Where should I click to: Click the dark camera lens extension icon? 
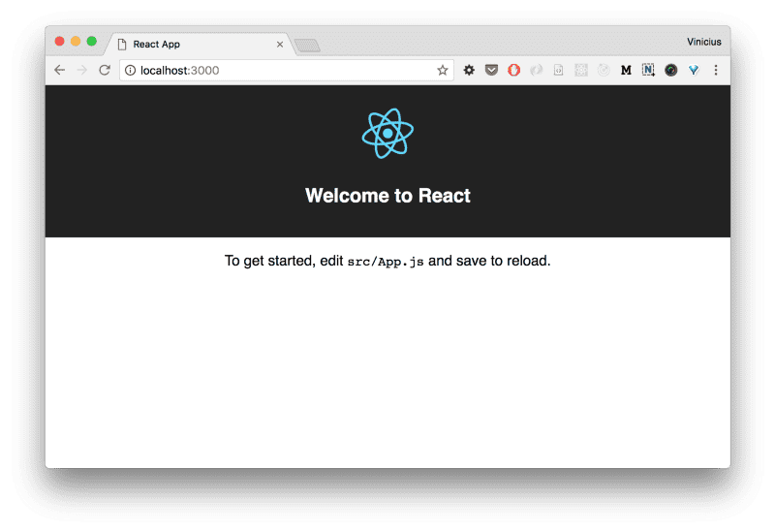coord(670,70)
